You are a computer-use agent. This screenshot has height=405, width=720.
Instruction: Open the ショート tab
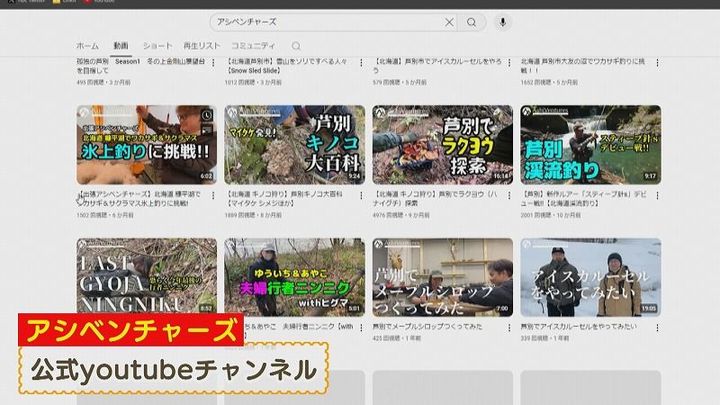pos(157,46)
